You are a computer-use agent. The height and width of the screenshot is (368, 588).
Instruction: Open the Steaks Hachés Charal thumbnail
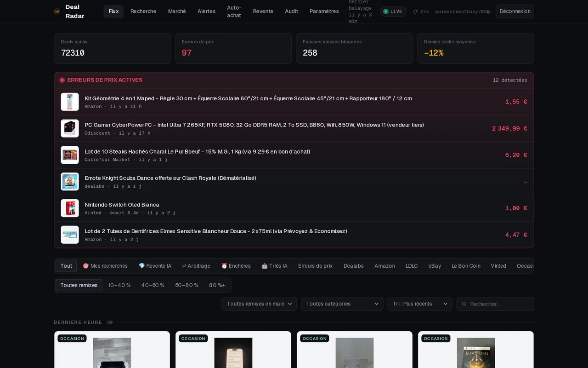pos(70,155)
